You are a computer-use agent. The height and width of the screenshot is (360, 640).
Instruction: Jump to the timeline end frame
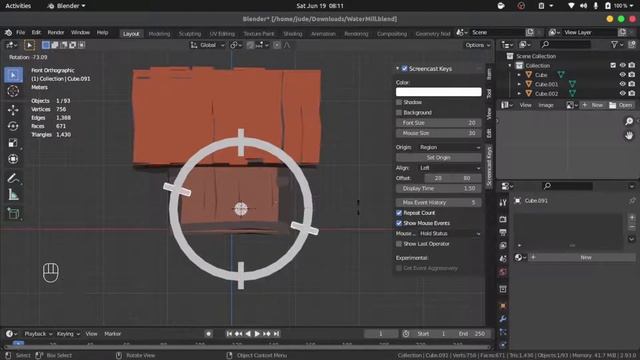click(x=276, y=334)
